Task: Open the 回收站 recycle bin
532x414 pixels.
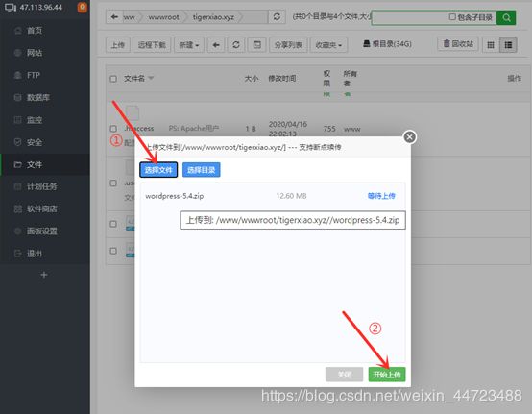Action: click(x=458, y=44)
